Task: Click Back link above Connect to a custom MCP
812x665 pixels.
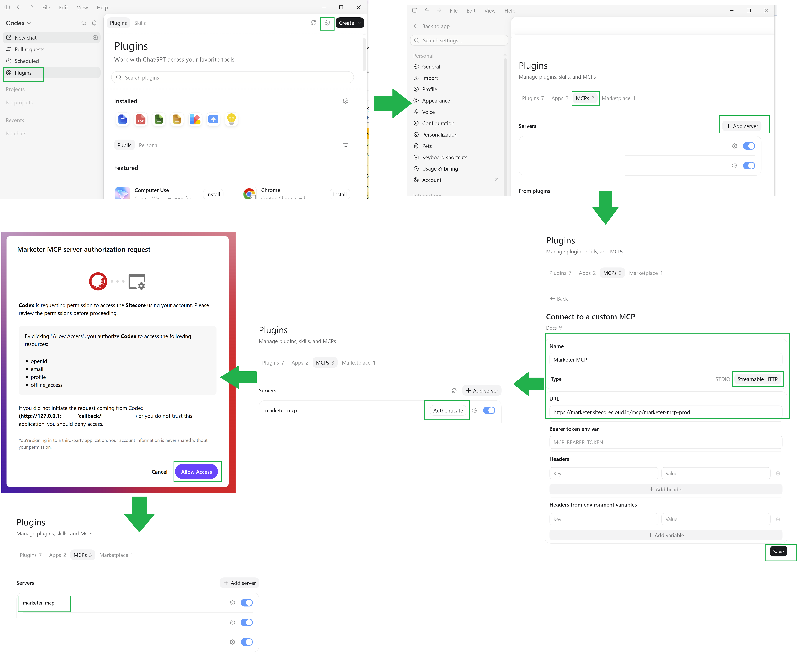Action: 559,298
